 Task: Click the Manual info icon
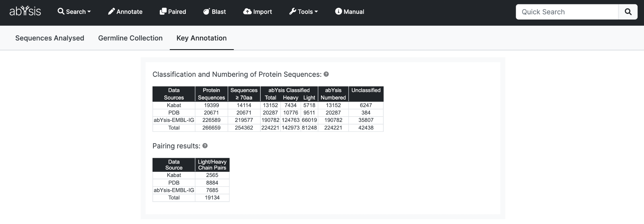tap(338, 11)
